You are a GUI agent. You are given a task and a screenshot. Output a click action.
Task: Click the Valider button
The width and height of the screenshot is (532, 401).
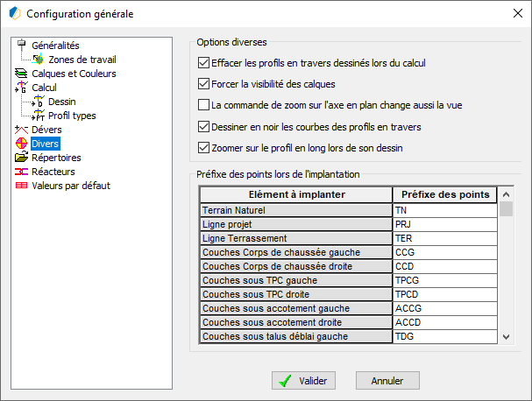click(303, 380)
